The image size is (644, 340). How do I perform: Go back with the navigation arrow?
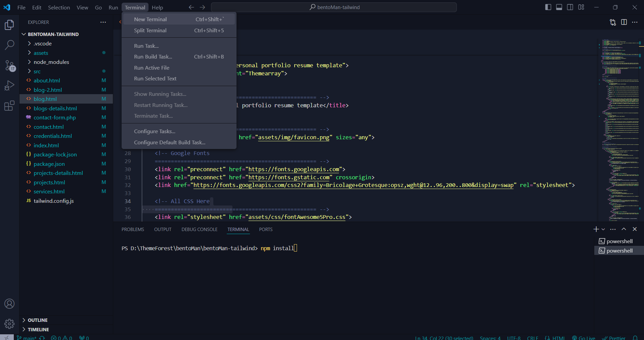pos(191,7)
